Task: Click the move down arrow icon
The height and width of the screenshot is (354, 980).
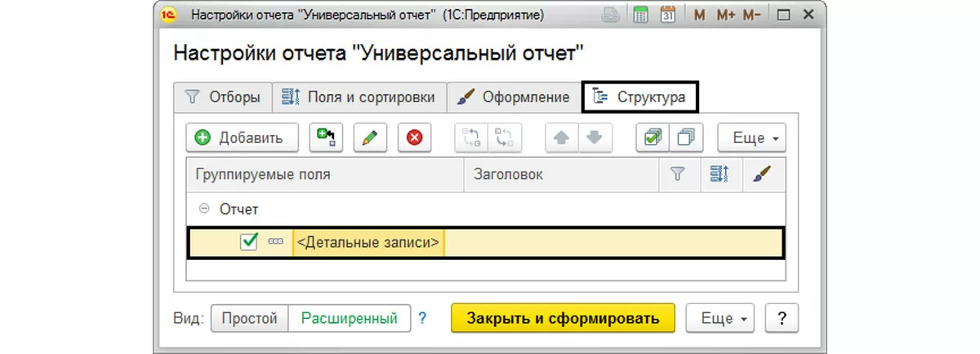Action: pyautogui.click(x=595, y=138)
